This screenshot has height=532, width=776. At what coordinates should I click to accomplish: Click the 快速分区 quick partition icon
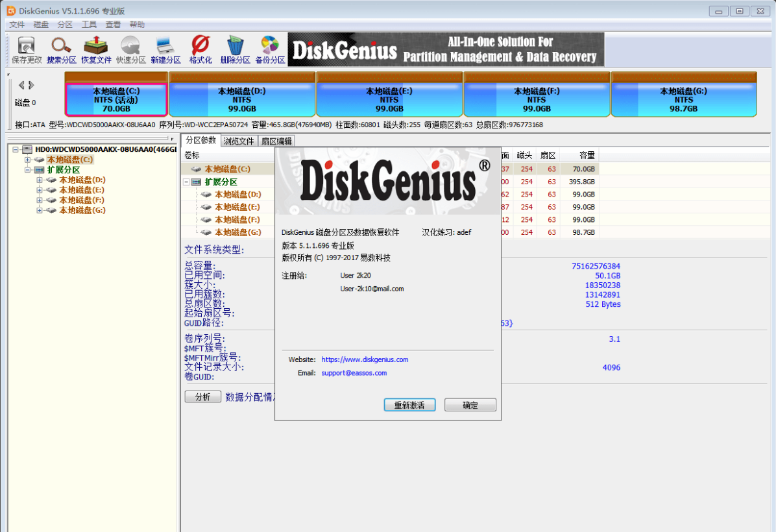tap(131, 49)
